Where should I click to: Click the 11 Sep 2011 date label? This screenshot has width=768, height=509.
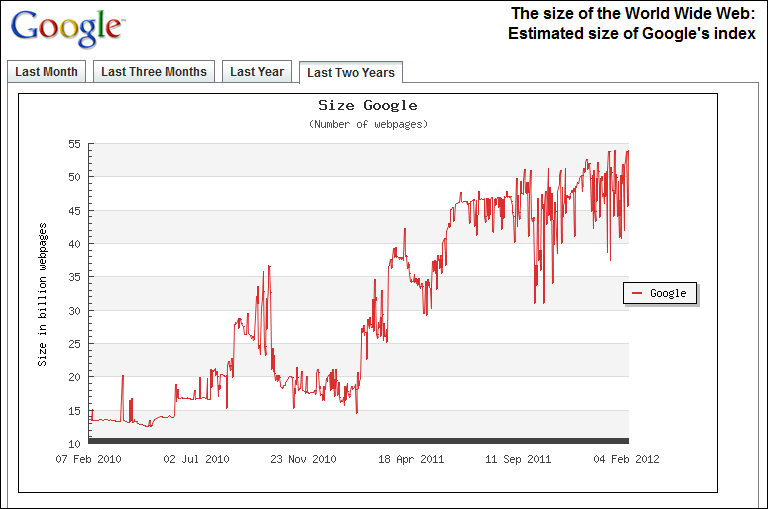coord(518,460)
